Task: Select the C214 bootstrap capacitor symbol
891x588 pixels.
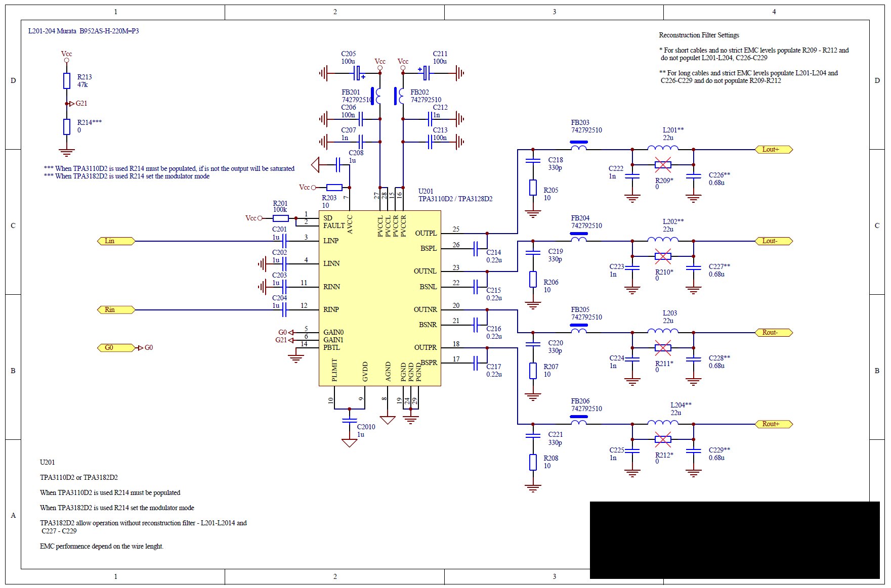Action: (x=476, y=249)
